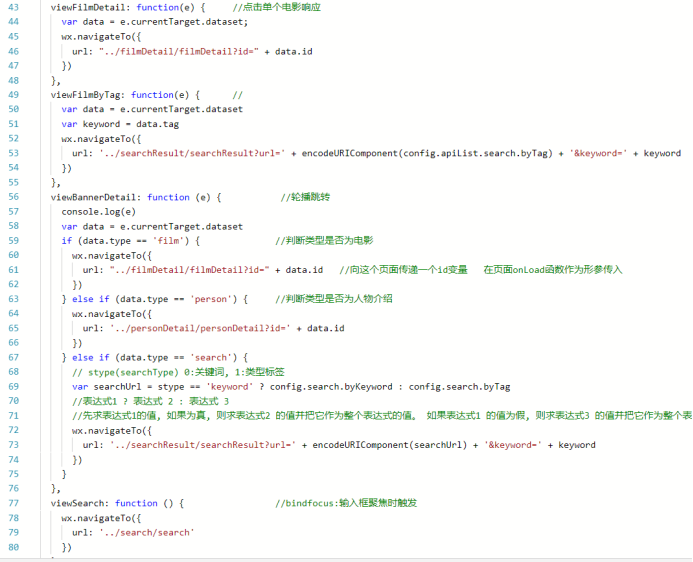Click the long comment on line 71
The height and width of the screenshot is (562, 693).
382,416
